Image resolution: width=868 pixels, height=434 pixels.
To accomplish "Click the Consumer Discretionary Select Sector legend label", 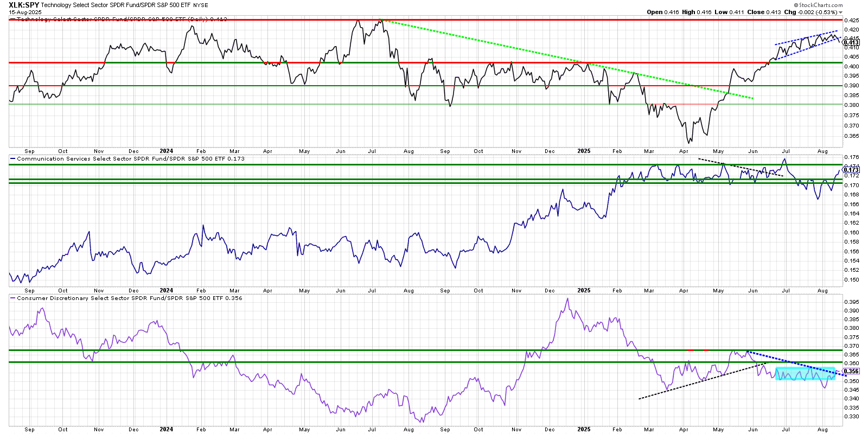I will pyautogui.click(x=129, y=298).
